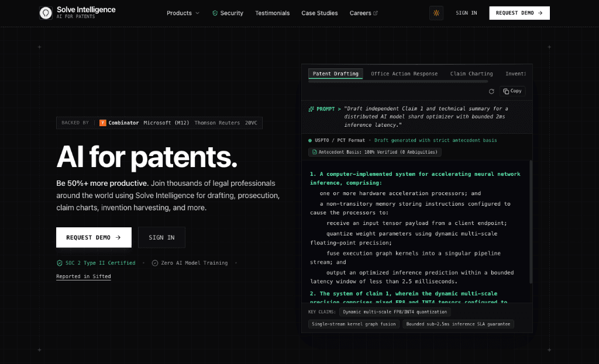Go to Case Studies in navigation

[x=319, y=13]
